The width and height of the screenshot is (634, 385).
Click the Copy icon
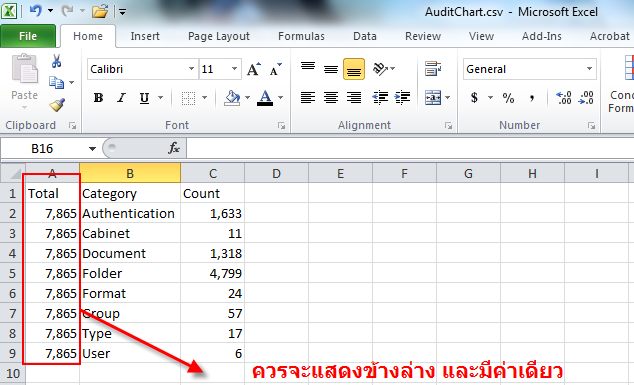(56, 82)
